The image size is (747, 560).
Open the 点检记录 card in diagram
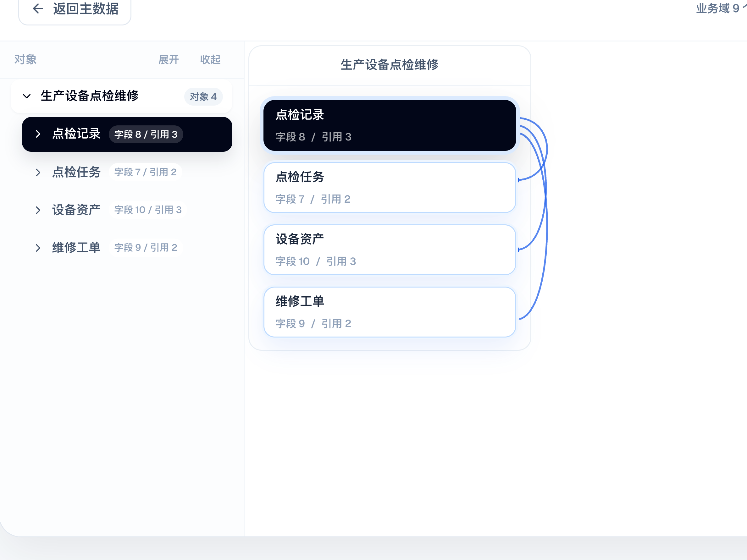[x=390, y=125]
